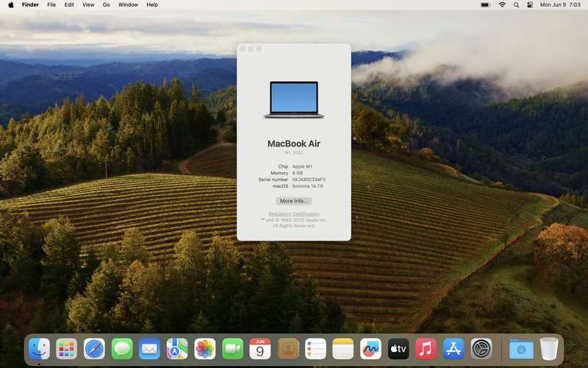Launch Mail from the Dock
The image size is (588, 368).
149,349
